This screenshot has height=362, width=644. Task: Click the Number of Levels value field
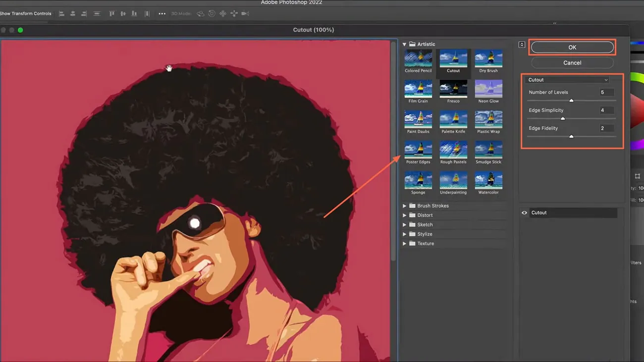pyautogui.click(x=606, y=92)
